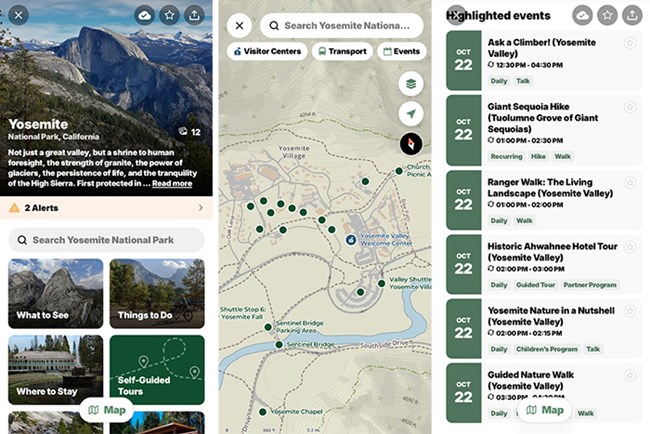Tap the Hike tag on Giant Sequoia Hike
This screenshot has width=650, height=434.
[x=538, y=157]
